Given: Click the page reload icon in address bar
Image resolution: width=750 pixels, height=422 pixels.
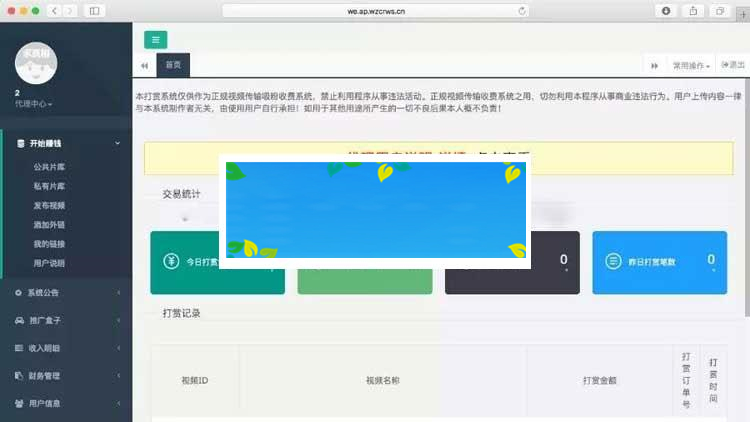Looking at the screenshot, I should [522, 10].
